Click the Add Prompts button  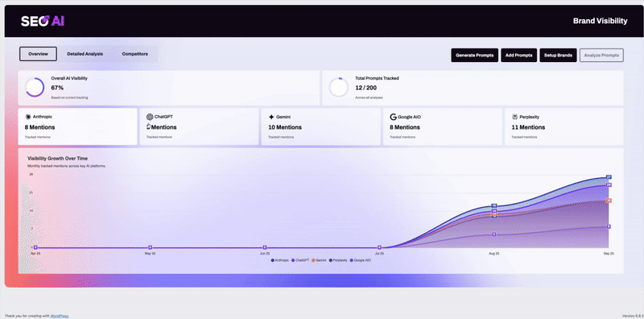click(518, 55)
